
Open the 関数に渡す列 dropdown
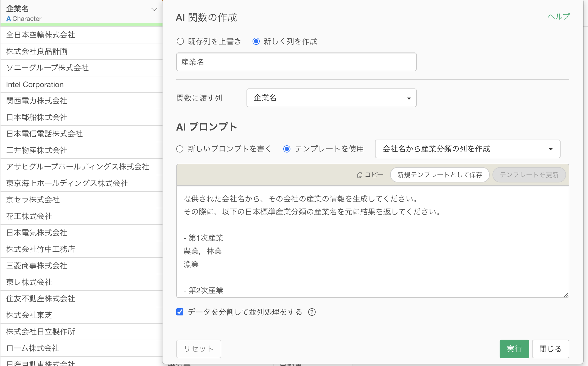click(331, 98)
